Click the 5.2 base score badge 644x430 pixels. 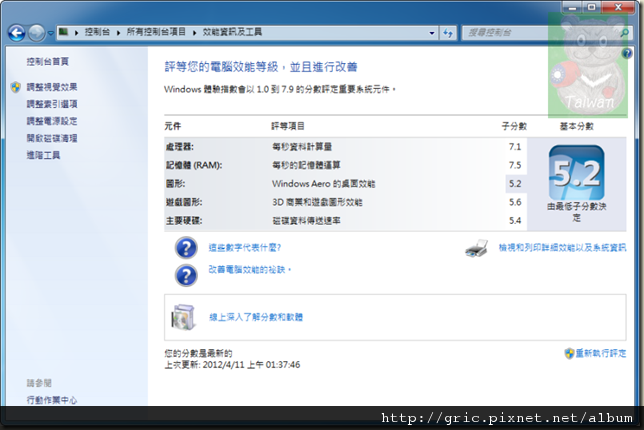click(x=576, y=173)
